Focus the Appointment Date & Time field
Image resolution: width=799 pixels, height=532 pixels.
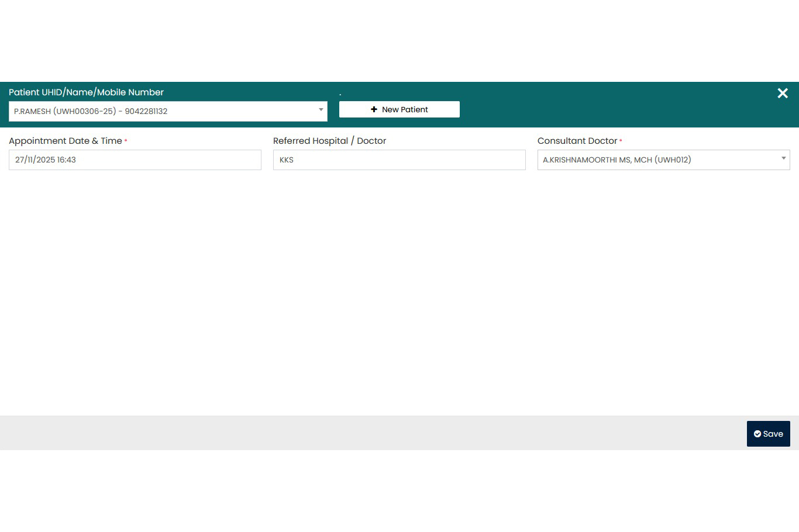[135, 160]
